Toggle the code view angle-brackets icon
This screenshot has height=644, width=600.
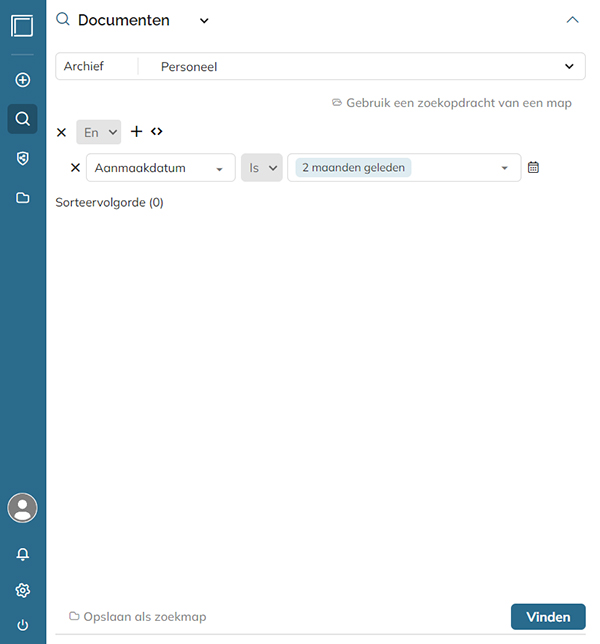tap(156, 131)
